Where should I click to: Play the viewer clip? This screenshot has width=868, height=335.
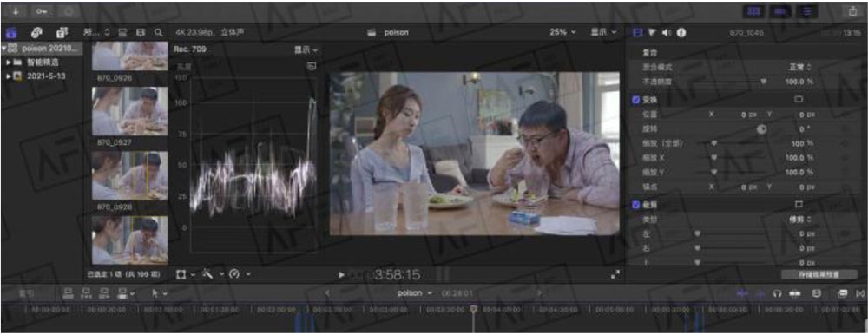pos(341,274)
